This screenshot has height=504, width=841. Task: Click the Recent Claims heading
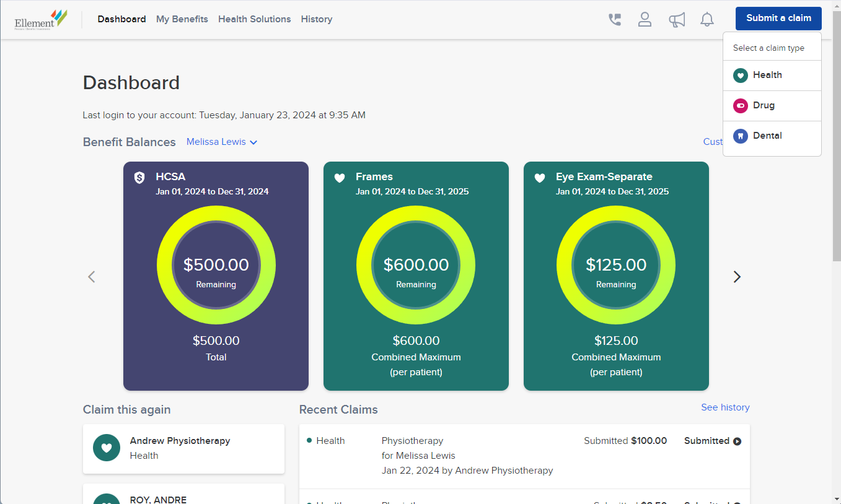click(x=338, y=410)
